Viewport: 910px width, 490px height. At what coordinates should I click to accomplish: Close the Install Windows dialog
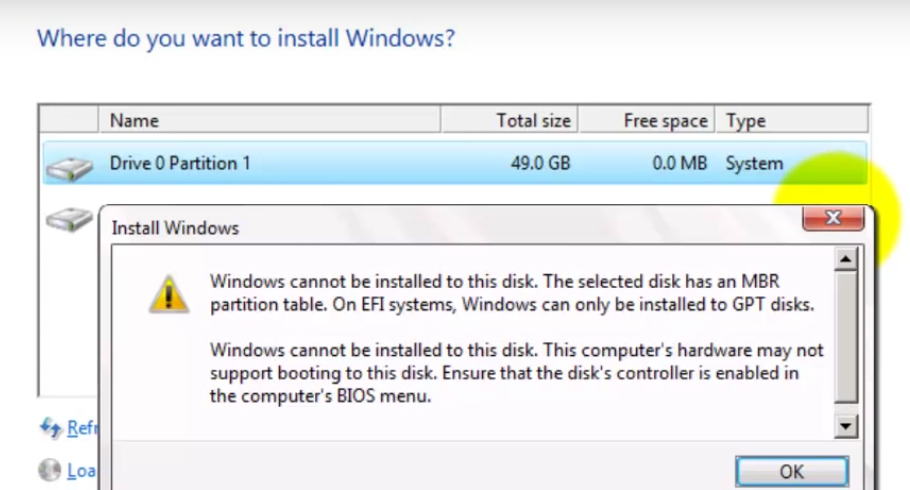[x=833, y=218]
